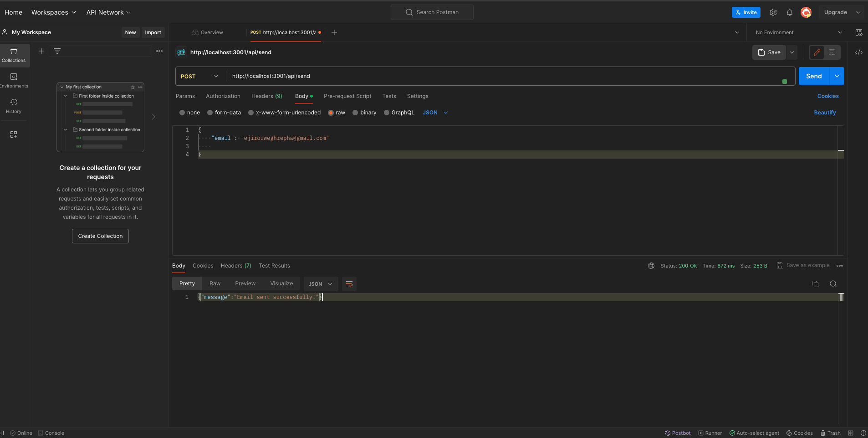The height and width of the screenshot is (438, 868).
Task: Open the Send button dropdown arrow
Action: (837, 76)
